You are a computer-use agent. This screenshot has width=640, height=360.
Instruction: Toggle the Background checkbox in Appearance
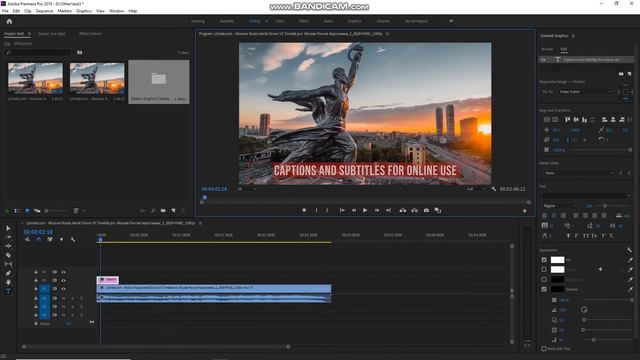(544, 280)
